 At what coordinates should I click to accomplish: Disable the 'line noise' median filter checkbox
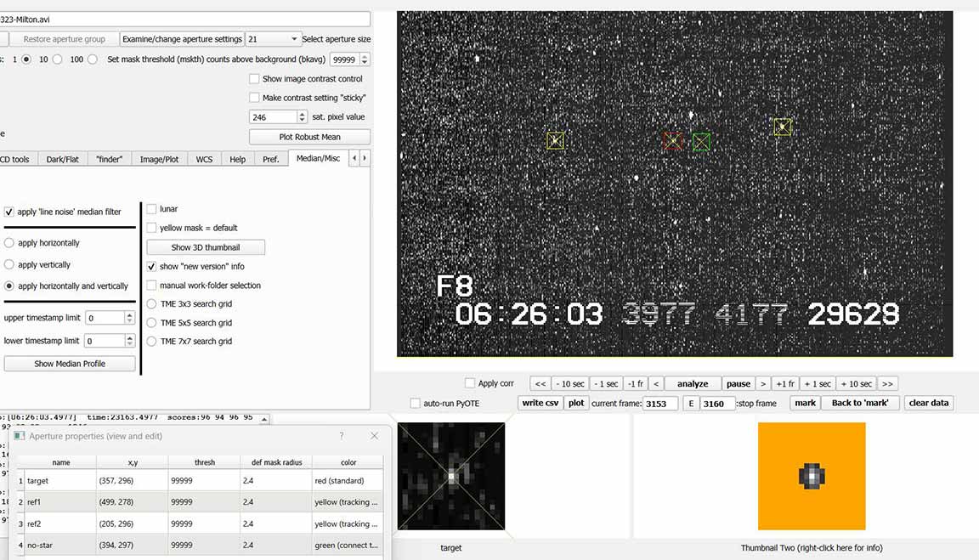(x=9, y=212)
